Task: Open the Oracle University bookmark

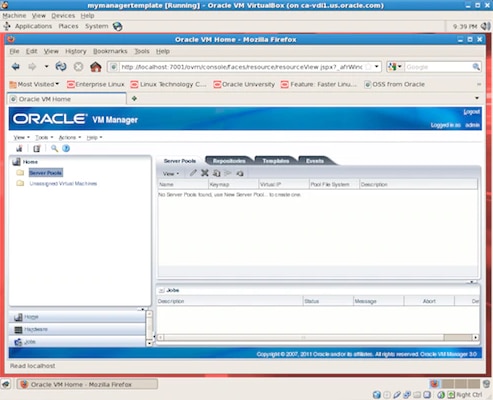Action: coord(244,84)
